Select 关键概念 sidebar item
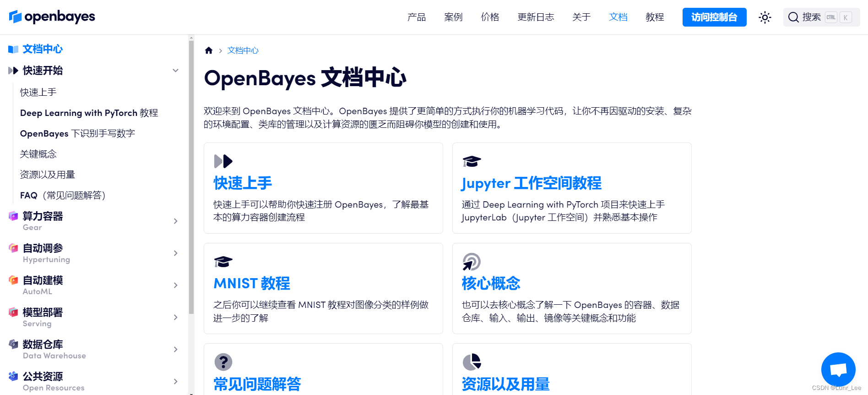This screenshot has width=868, height=395. [38, 154]
